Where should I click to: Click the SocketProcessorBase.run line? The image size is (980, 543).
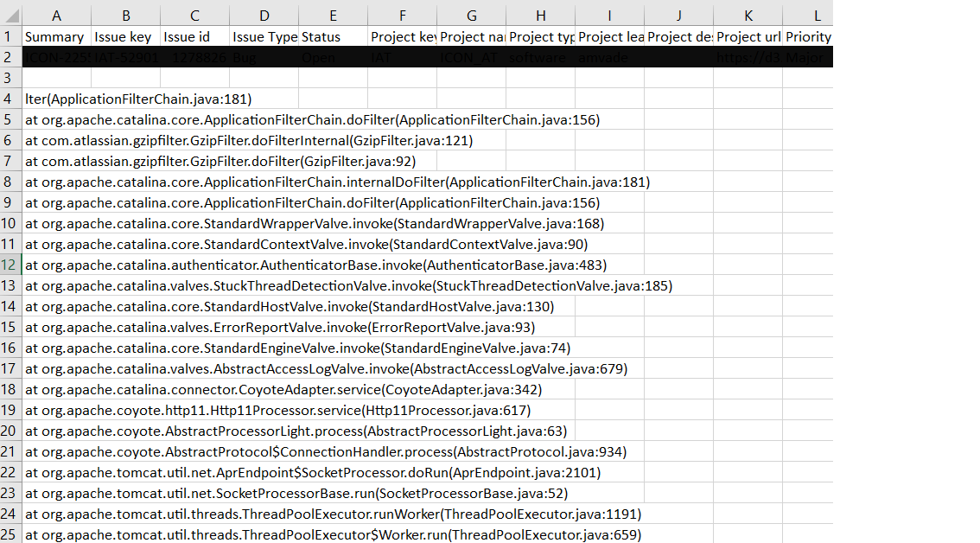point(296,493)
